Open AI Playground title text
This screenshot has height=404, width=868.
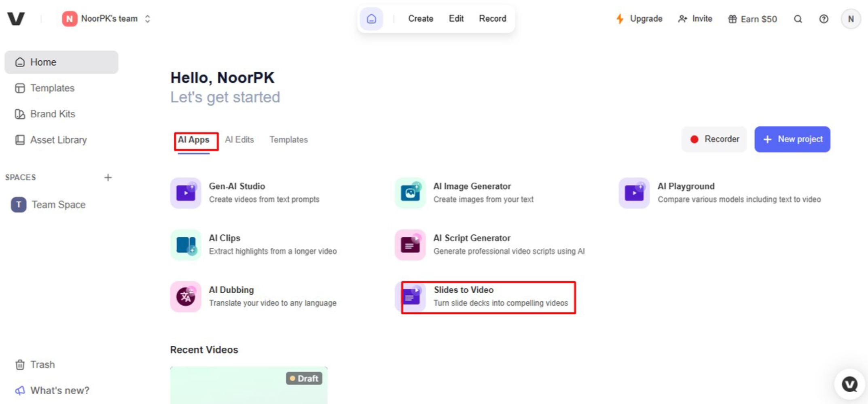click(686, 186)
